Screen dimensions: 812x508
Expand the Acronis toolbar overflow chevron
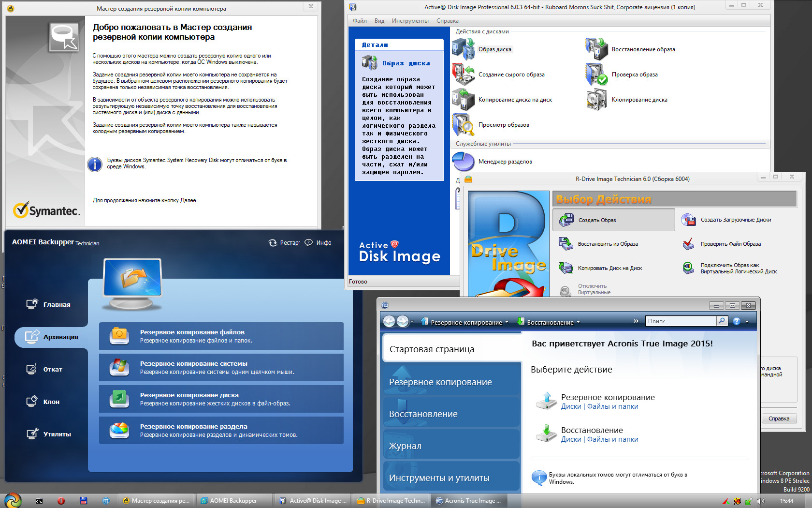point(636,321)
